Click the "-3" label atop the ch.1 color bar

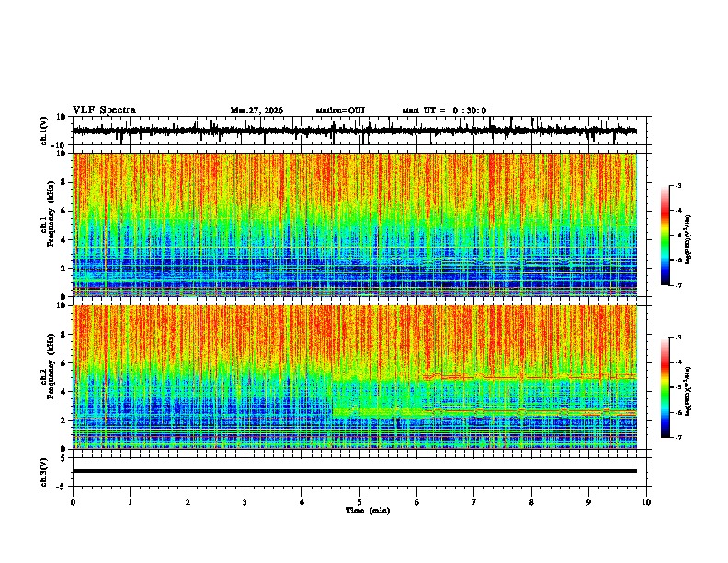click(677, 185)
